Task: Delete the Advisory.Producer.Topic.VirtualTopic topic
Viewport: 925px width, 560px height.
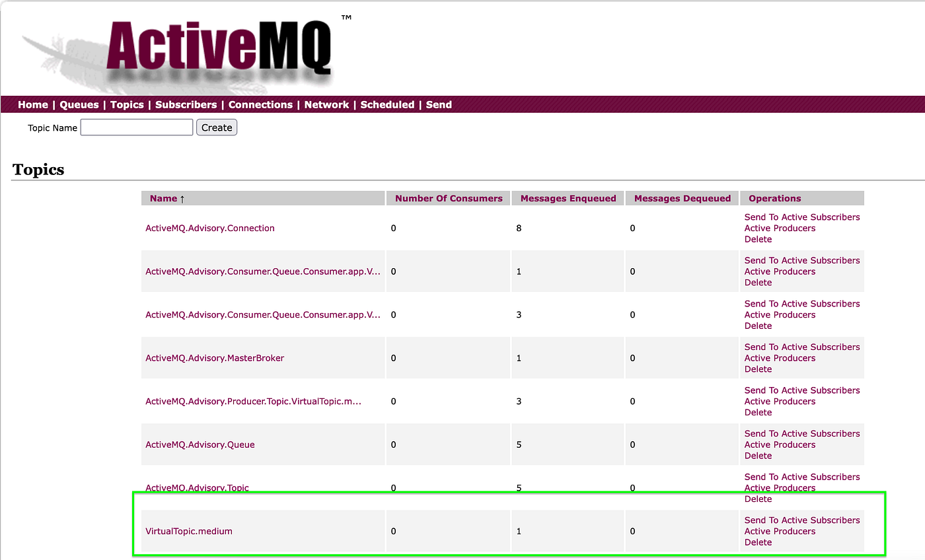Action: 758,412
